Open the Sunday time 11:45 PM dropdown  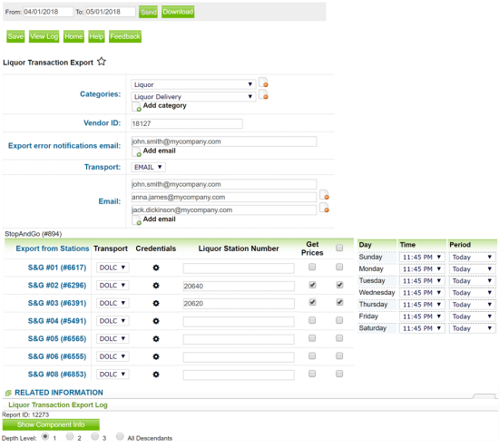pos(422,257)
